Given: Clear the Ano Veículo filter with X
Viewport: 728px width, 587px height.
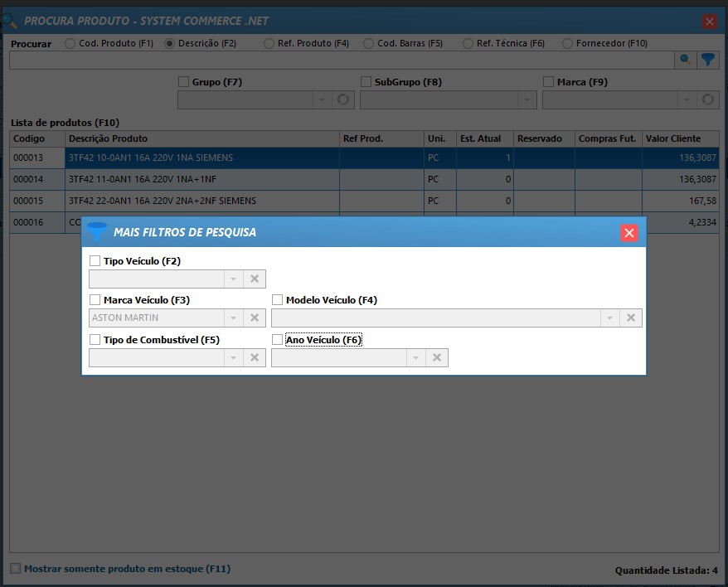Looking at the screenshot, I should [437, 357].
